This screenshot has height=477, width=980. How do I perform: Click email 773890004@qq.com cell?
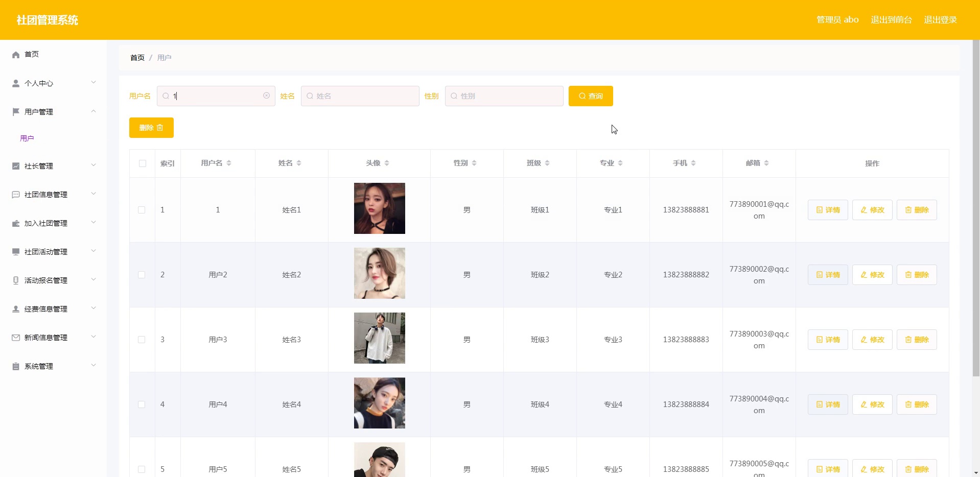pyautogui.click(x=759, y=404)
